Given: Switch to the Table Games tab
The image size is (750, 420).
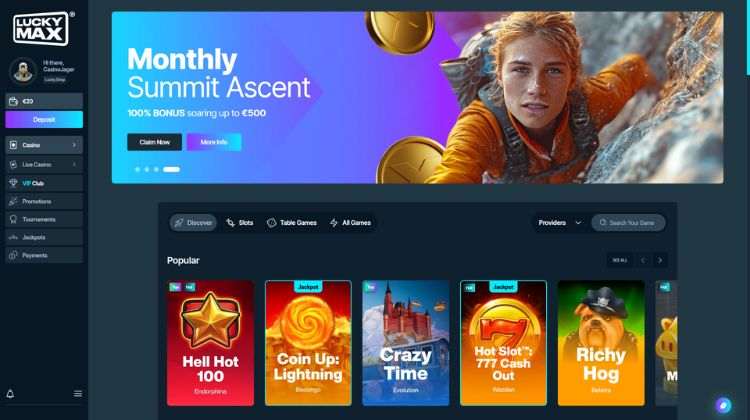Looking at the screenshot, I should 292,223.
